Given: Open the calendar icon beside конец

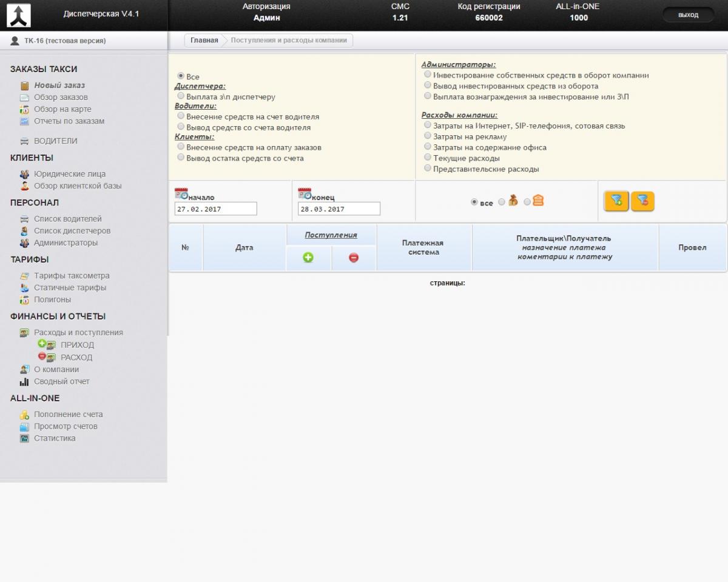Looking at the screenshot, I should coord(305,194).
